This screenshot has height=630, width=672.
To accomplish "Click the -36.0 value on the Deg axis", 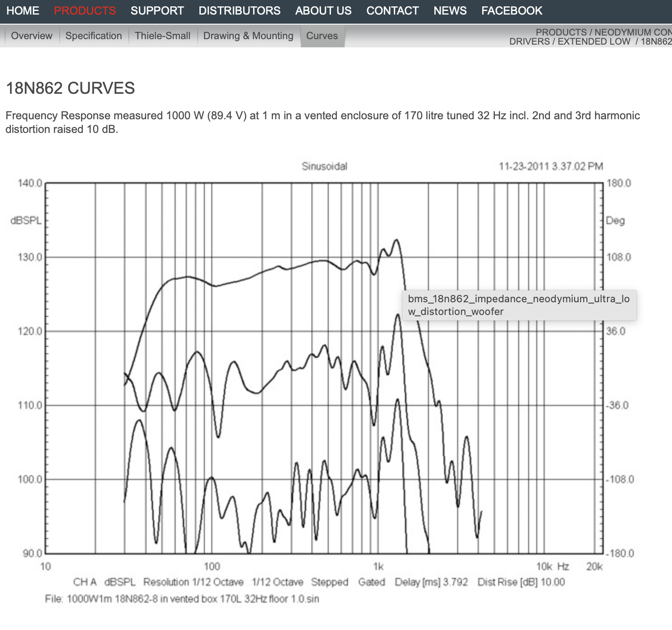I will (x=617, y=405).
